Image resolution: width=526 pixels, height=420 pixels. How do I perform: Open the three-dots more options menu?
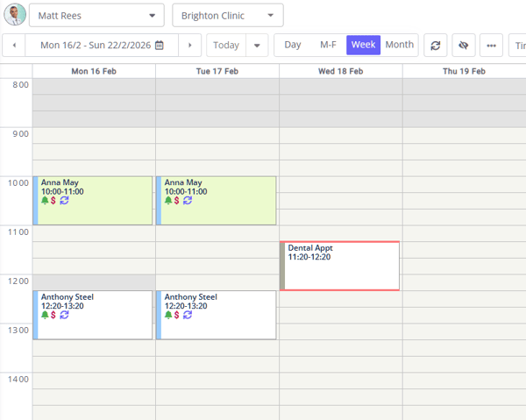pos(491,46)
